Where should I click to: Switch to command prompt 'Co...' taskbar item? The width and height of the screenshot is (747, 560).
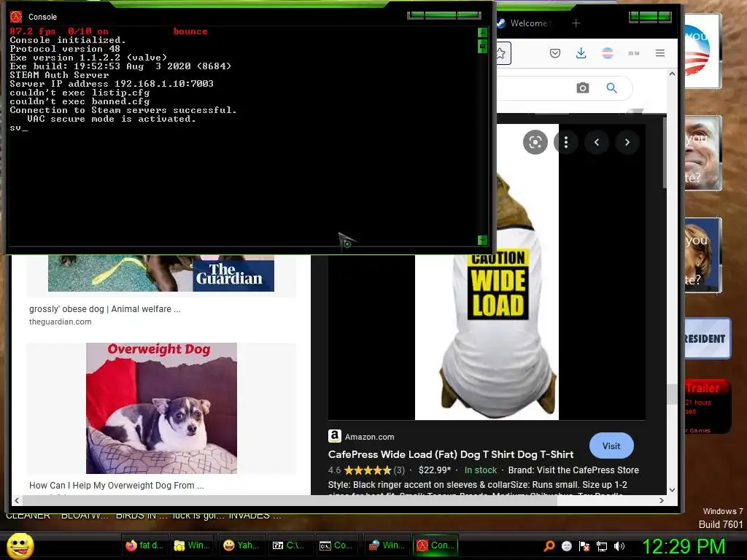tap(337, 545)
